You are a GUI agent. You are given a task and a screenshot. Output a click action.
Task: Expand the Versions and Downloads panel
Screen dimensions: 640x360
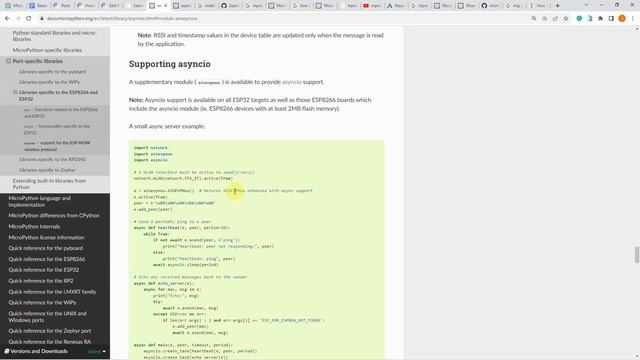point(55,351)
